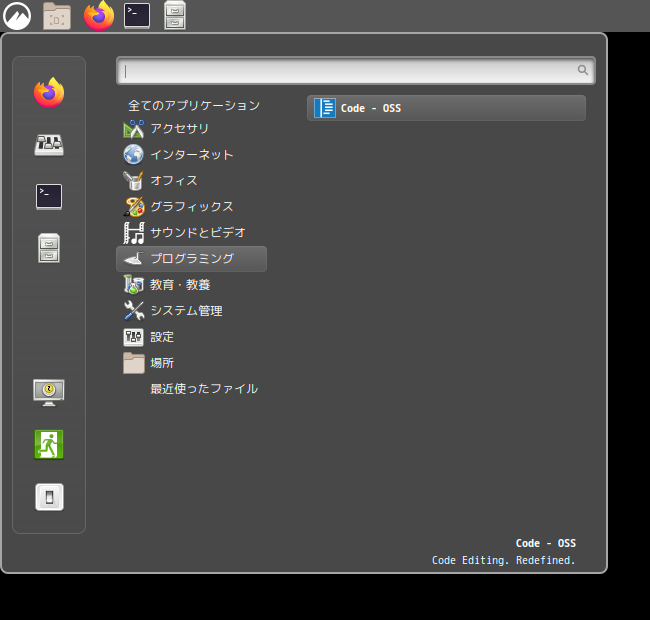The height and width of the screenshot is (620, 650).
Task: Open the settings manager in favorites sidebar
Action: (49, 145)
